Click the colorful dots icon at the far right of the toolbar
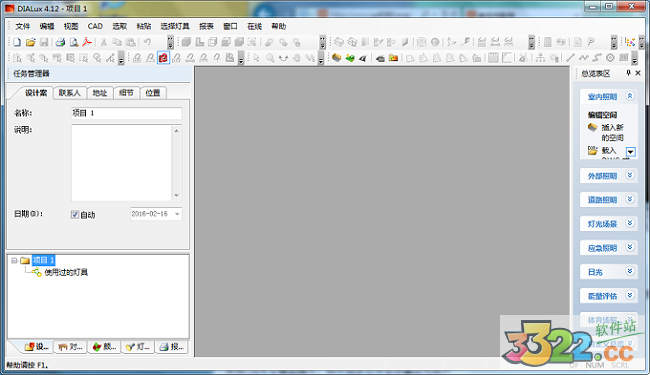 point(630,42)
